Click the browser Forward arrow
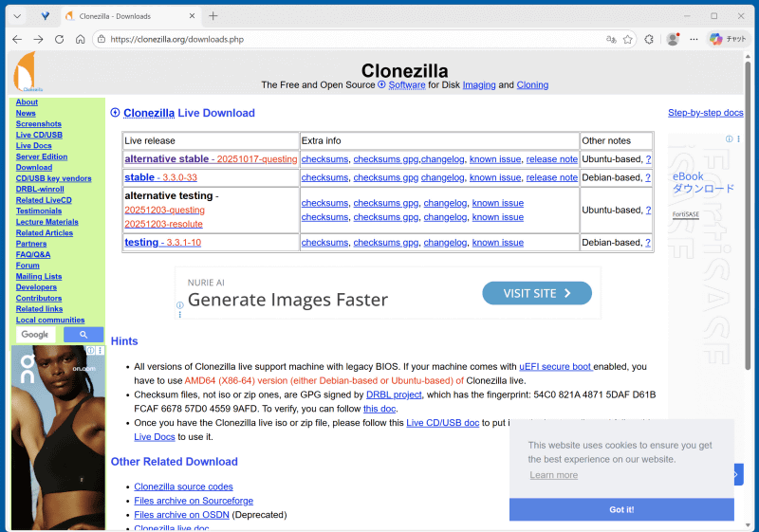Viewport: 759px width, 532px height. (x=38, y=39)
